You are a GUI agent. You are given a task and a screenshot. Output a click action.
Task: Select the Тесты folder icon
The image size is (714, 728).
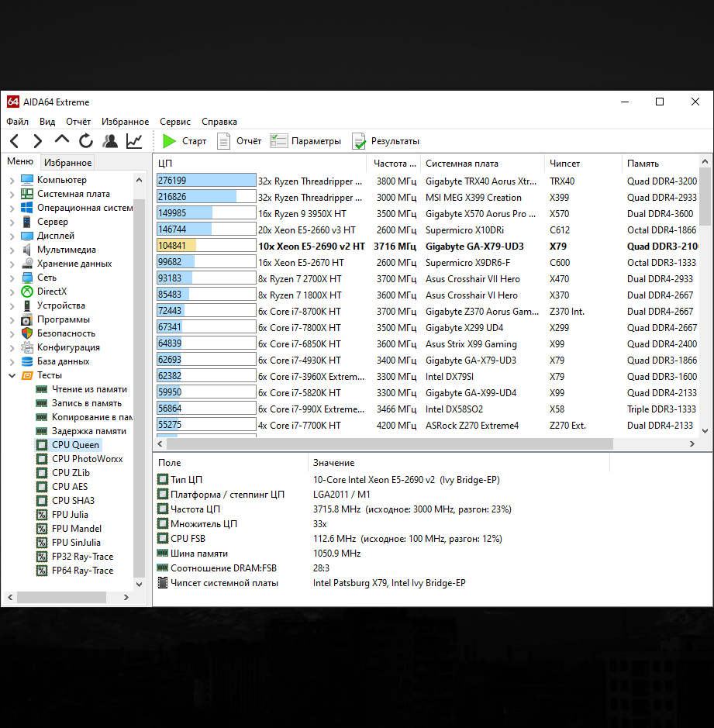(27, 375)
